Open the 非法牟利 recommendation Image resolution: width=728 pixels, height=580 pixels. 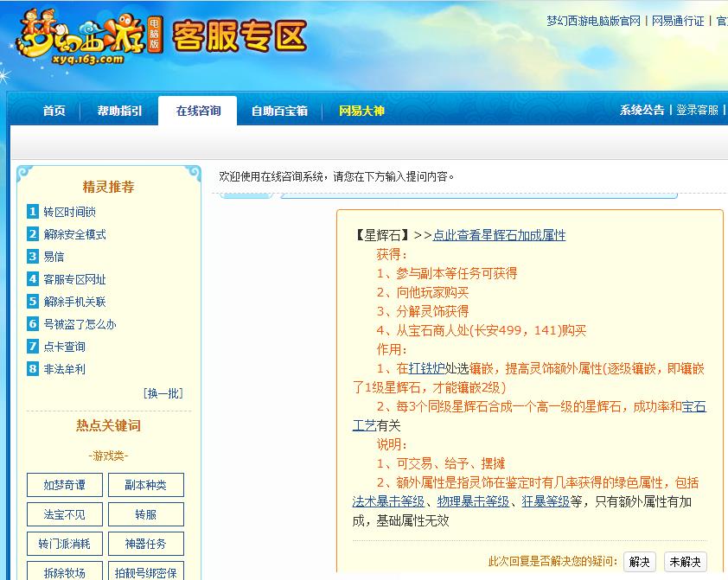coord(65,369)
